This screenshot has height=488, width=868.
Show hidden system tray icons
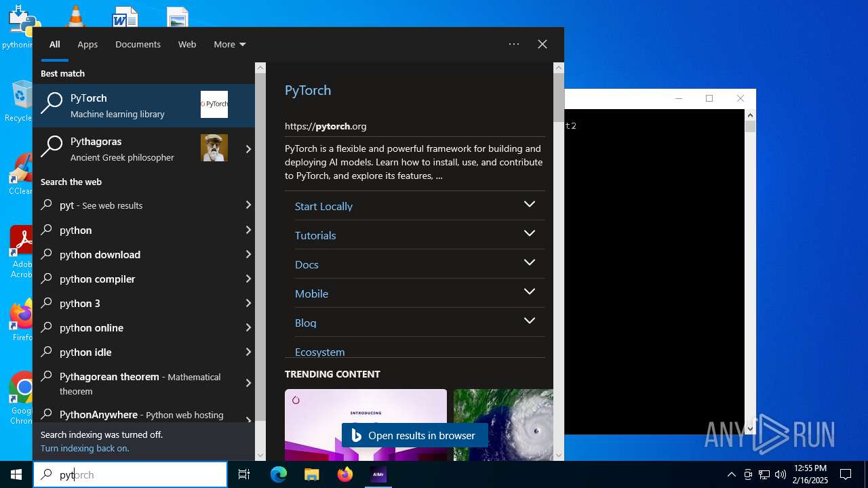pos(731,474)
